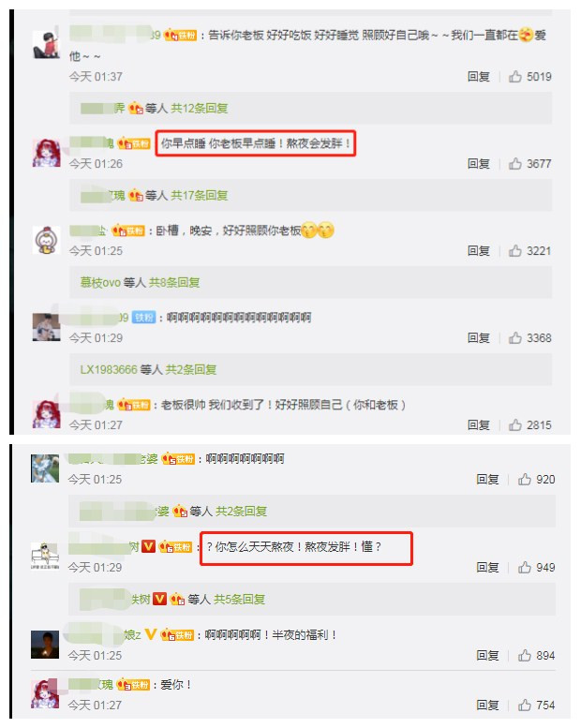This screenshot has height=728, width=580.
Task: Open LX1983666 user profile link
Action: click(x=109, y=369)
